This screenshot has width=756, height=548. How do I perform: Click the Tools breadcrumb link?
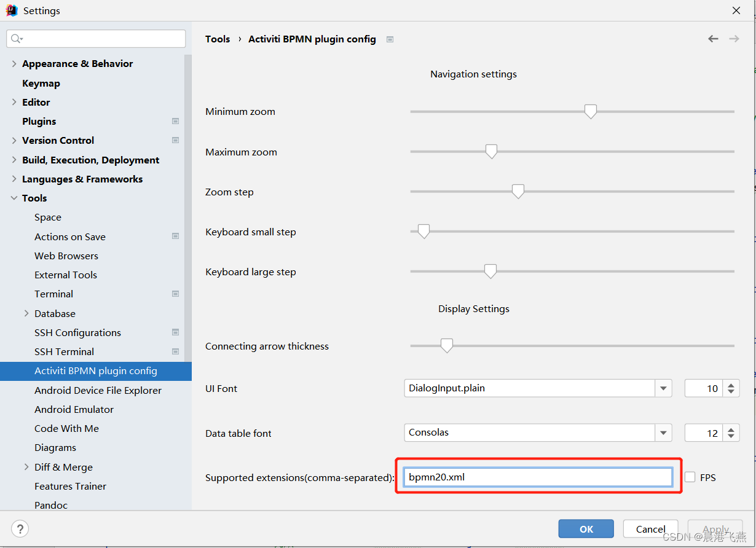pyautogui.click(x=218, y=39)
